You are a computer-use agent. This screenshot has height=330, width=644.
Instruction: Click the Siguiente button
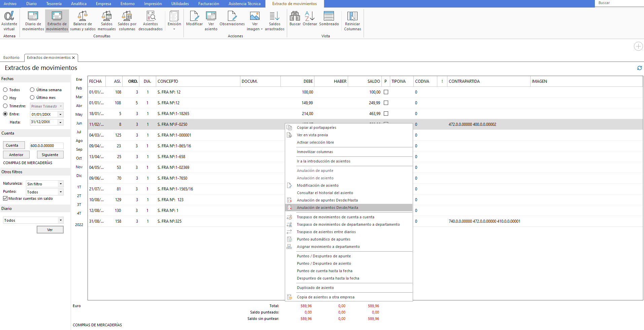(x=50, y=155)
